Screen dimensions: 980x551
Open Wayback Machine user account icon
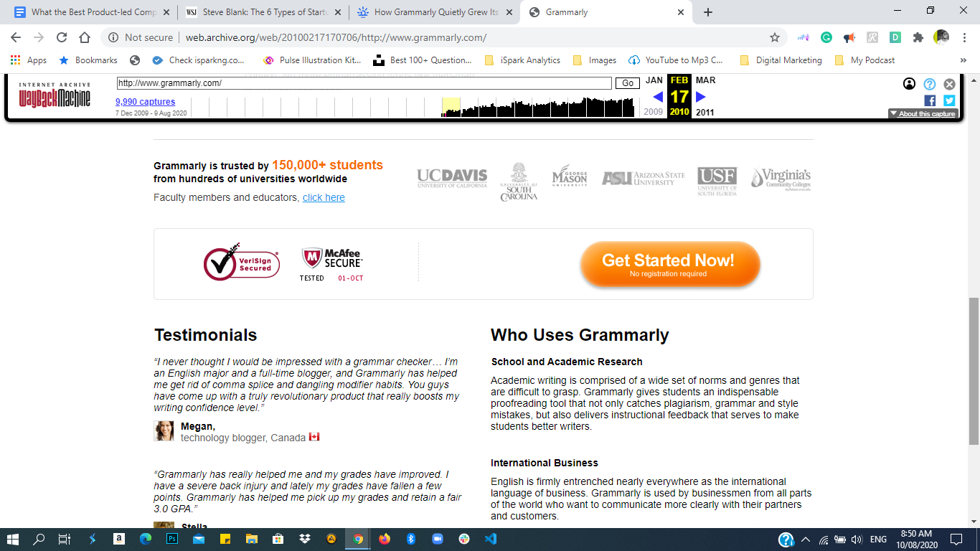coord(909,84)
